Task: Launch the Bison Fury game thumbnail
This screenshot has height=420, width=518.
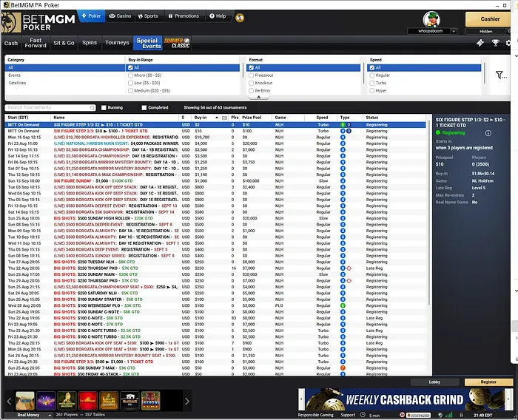Action: click(151, 401)
